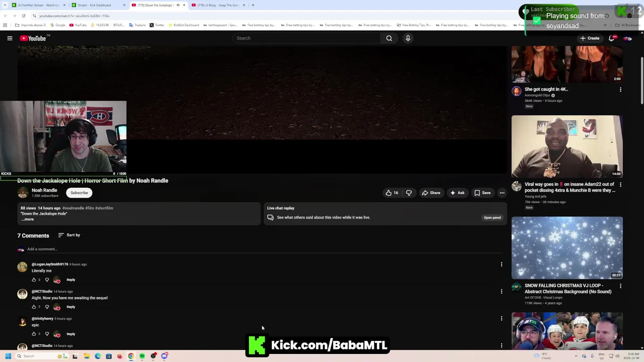This screenshot has height=362, width=644.
Task: Open the Twitter bookmark
Action: coord(156,25)
